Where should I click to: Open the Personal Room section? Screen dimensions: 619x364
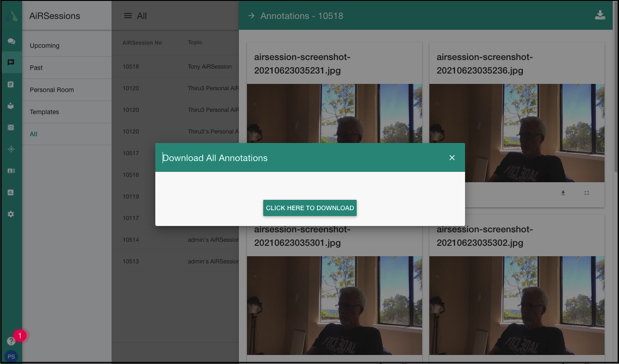coord(67,90)
